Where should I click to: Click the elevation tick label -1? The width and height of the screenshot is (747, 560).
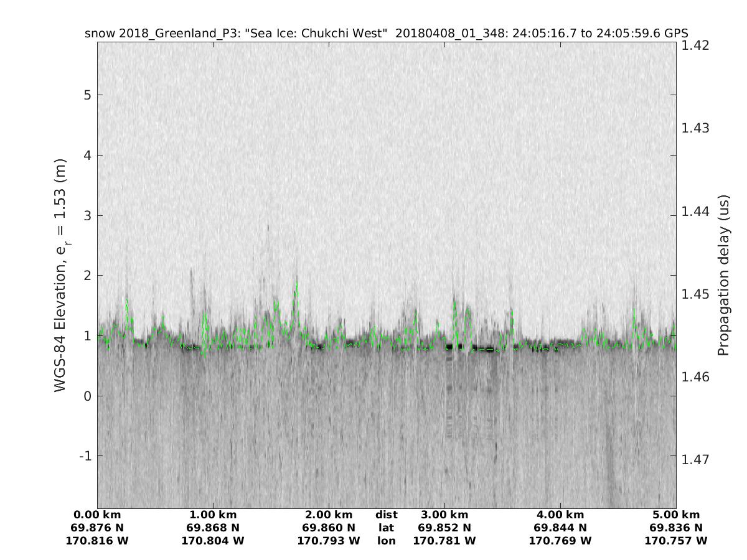83,456
